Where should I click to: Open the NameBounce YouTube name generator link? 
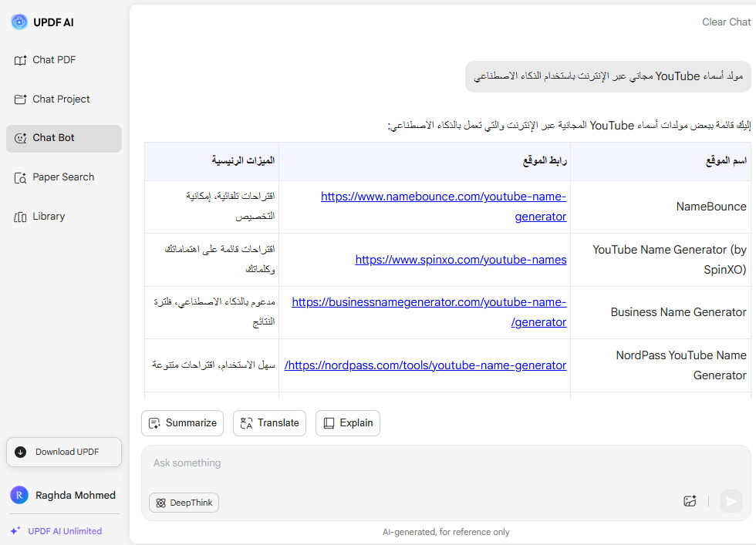coord(444,207)
